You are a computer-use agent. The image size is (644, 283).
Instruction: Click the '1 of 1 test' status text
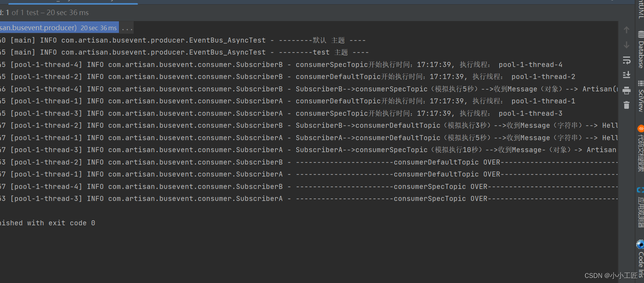click(x=22, y=13)
